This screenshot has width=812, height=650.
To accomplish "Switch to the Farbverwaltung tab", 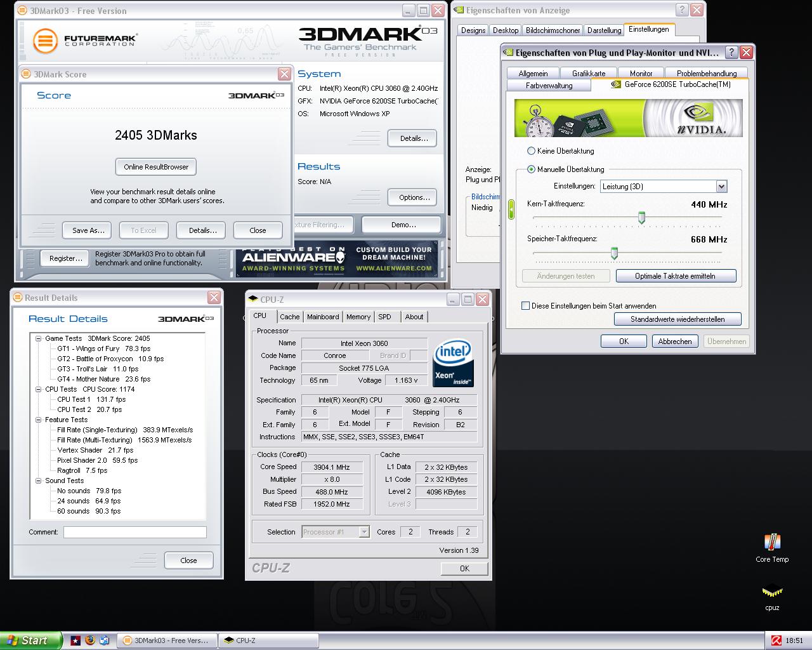I will (549, 86).
